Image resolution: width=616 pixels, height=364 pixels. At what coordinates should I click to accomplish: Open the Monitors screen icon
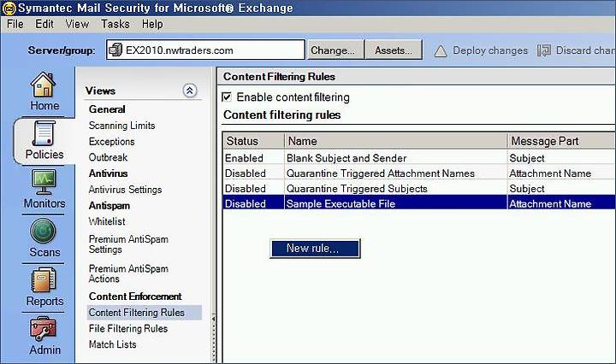pos(44,182)
